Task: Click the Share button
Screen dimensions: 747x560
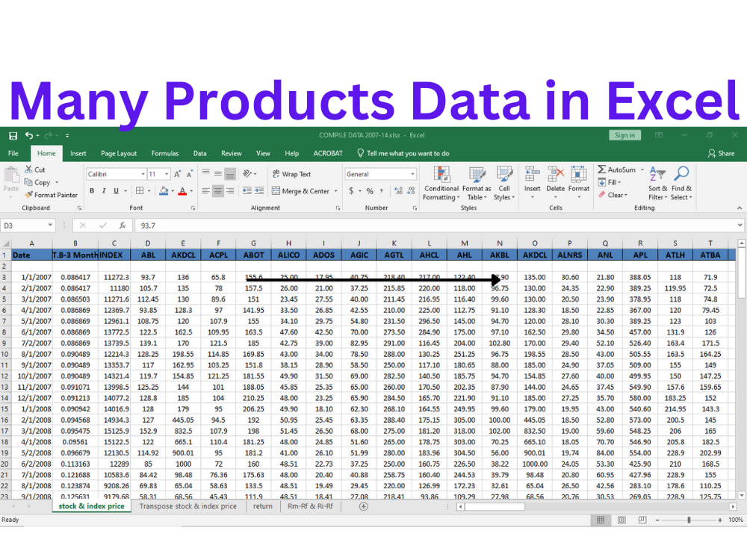Action: [x=721, y=153]
